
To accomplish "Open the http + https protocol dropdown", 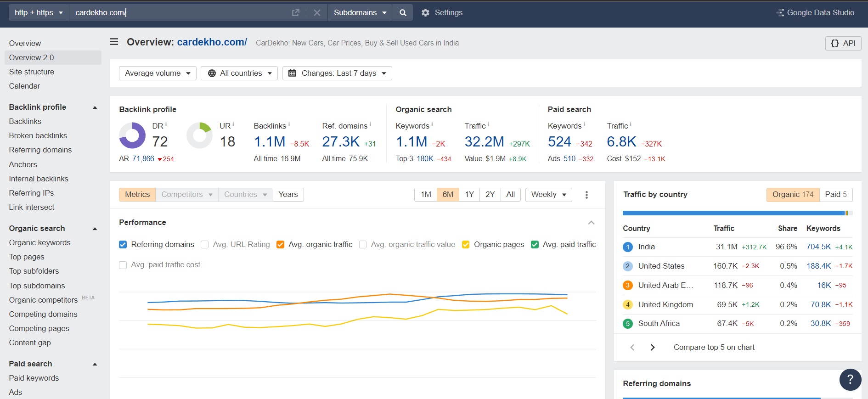I will [39, 13].
